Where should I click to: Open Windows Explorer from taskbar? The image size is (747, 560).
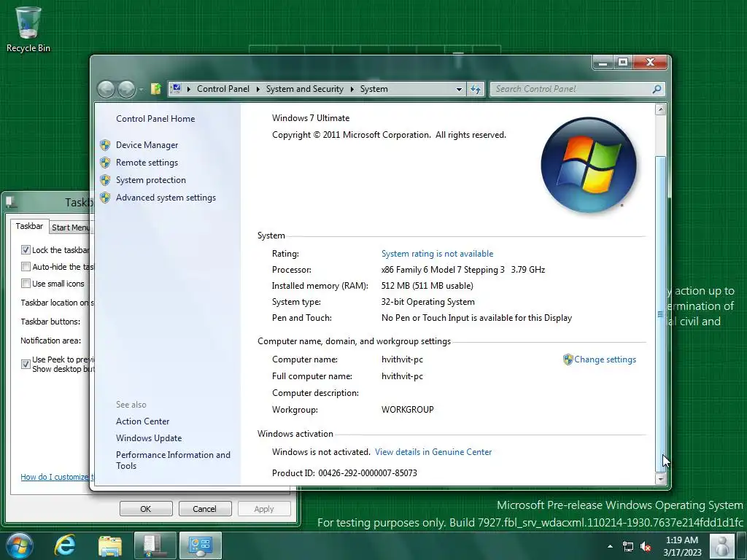(x=110, y=546)
